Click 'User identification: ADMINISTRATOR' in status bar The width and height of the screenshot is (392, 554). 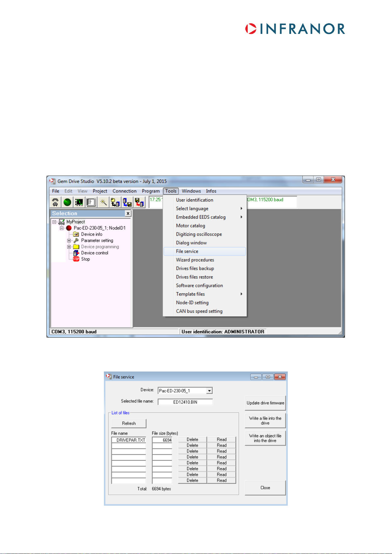pos(223,332)
